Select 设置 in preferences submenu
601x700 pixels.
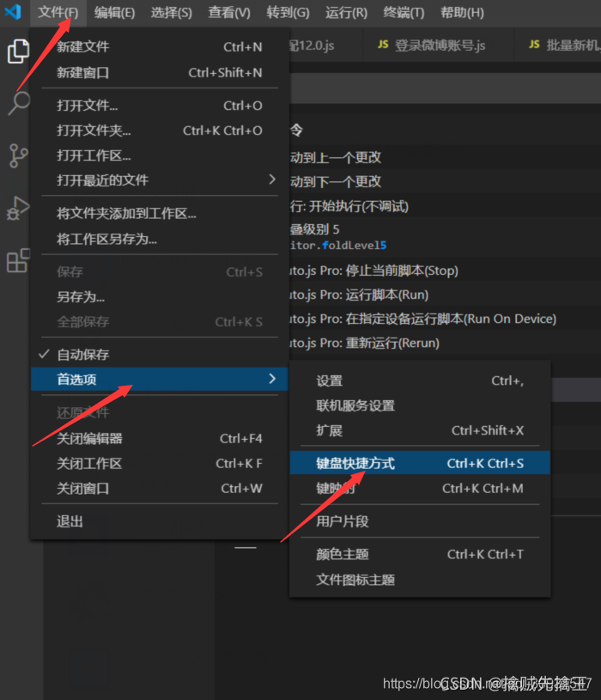coord(419,380)
